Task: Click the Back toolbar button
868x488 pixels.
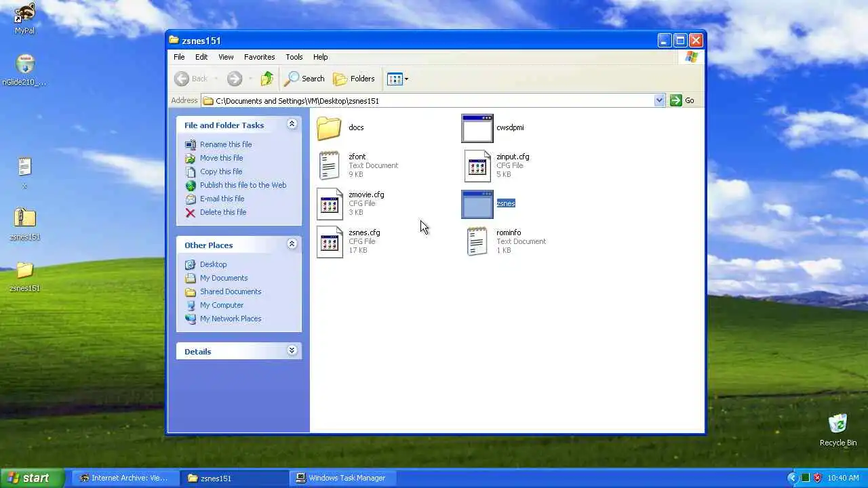Action: click(x=192, y=79)
